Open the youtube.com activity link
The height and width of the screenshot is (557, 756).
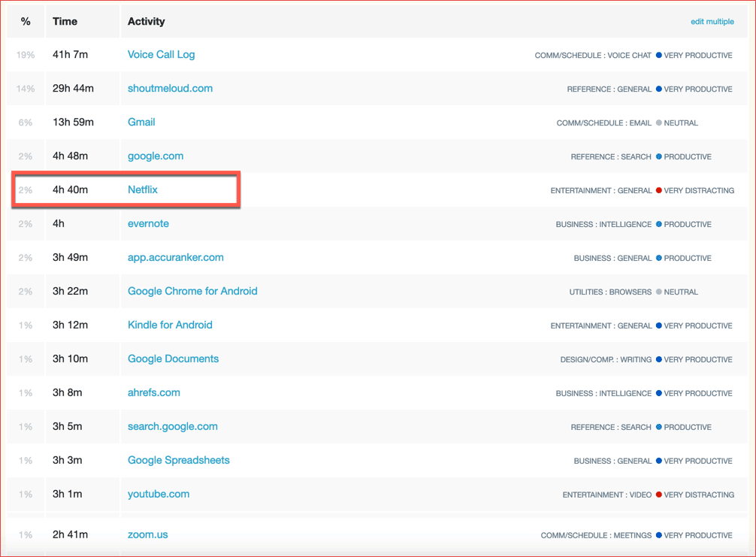[x=159, y=495]
